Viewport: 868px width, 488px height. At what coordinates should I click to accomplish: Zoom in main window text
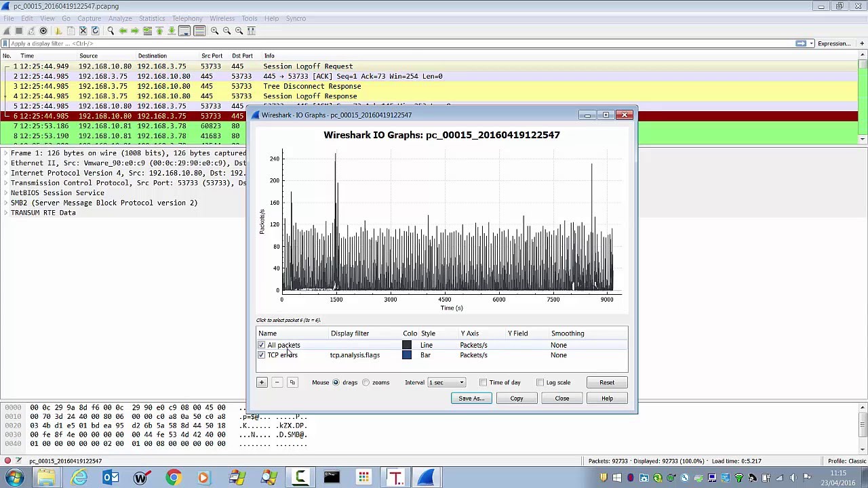point(214,30)
